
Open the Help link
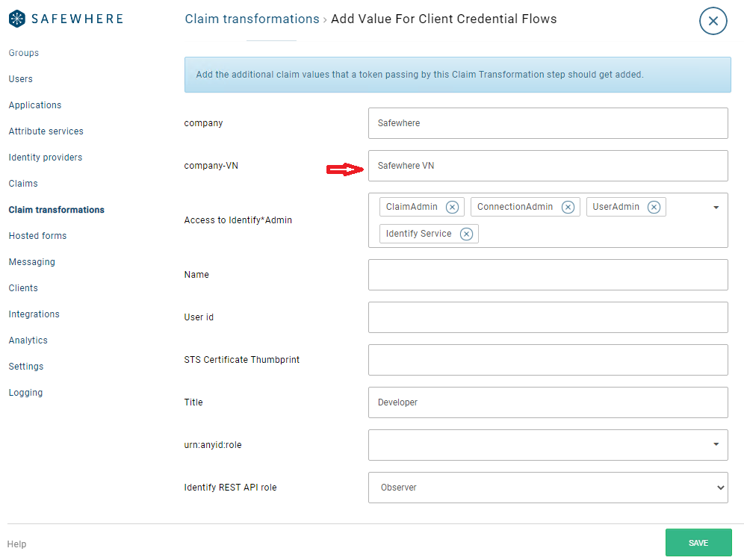(16, 544)
